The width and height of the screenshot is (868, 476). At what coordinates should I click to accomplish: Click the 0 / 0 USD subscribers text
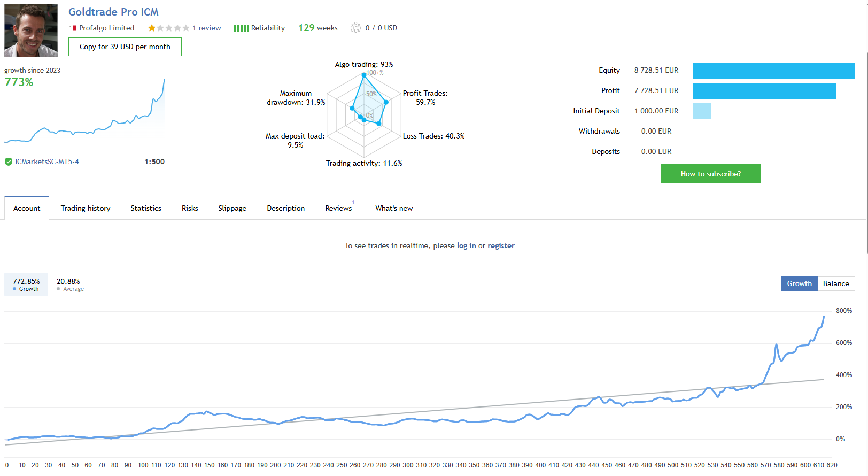tap(381, 28)
